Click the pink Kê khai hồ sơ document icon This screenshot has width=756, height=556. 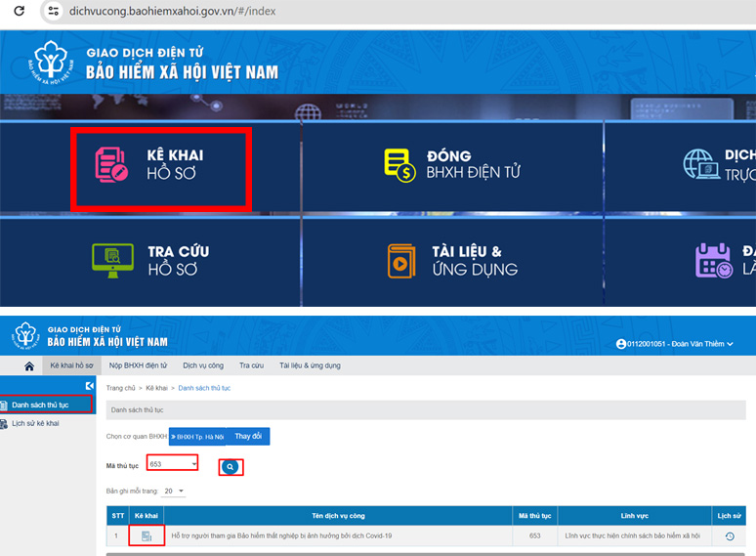(x=111, y=165)
